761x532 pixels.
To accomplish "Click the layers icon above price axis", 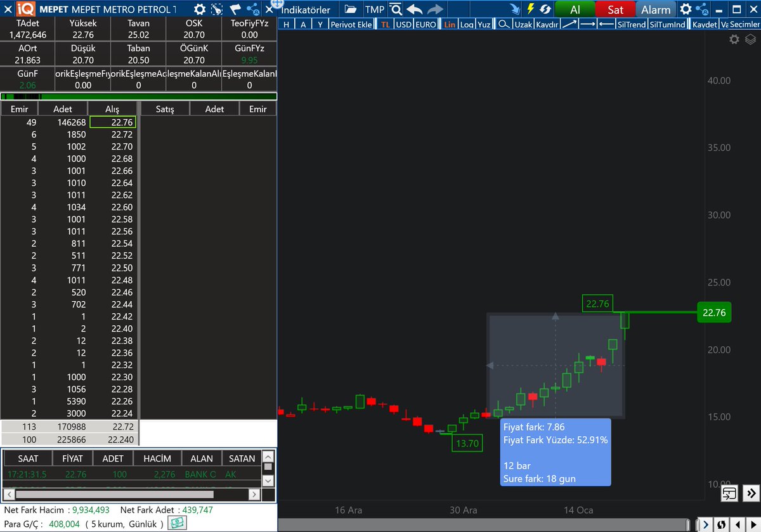I will pos(750,39).
